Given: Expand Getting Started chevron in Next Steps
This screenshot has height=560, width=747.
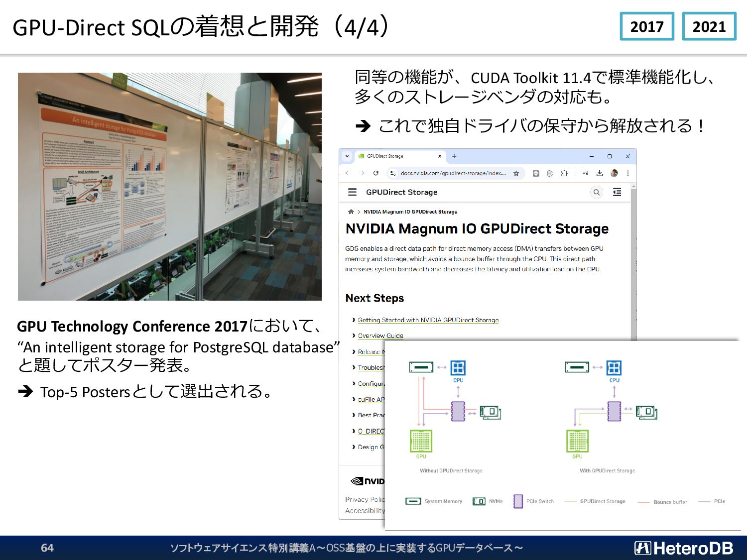Looking at the screenshot, I should coord(354,320).
